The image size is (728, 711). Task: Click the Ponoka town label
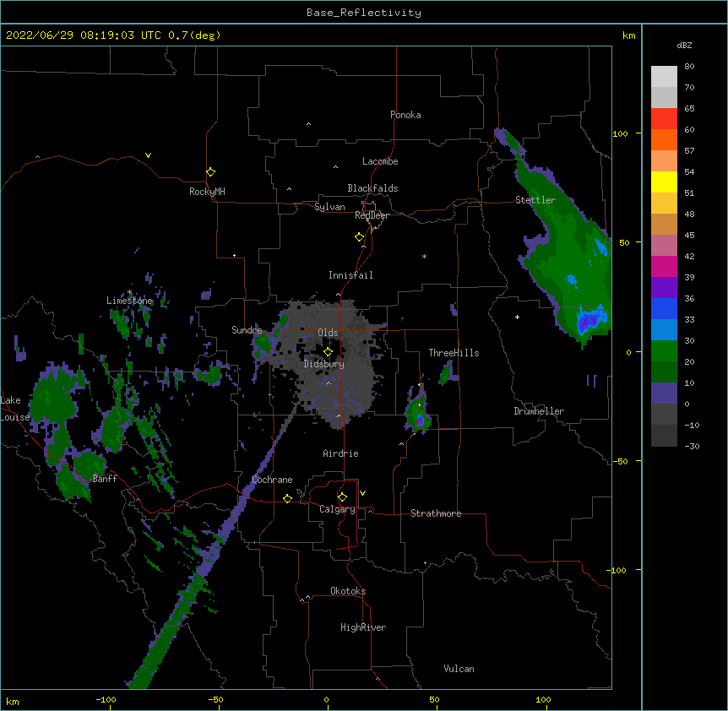[405, 115]
